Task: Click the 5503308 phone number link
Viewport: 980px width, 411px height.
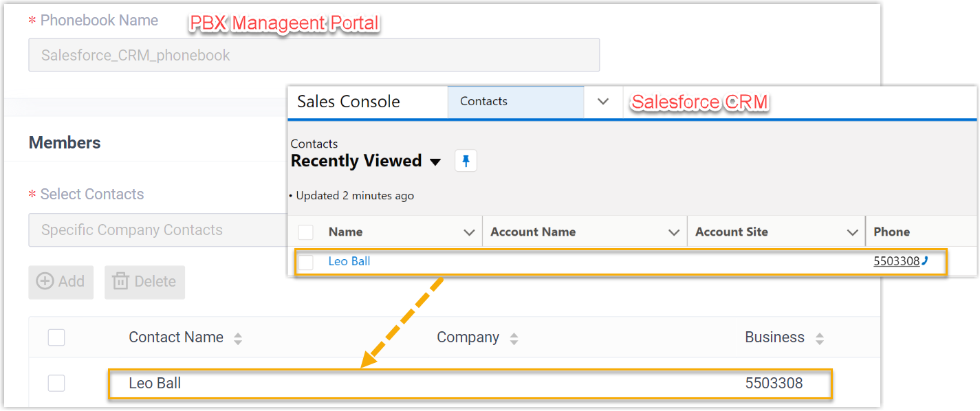Action: [x=896, y=261]
